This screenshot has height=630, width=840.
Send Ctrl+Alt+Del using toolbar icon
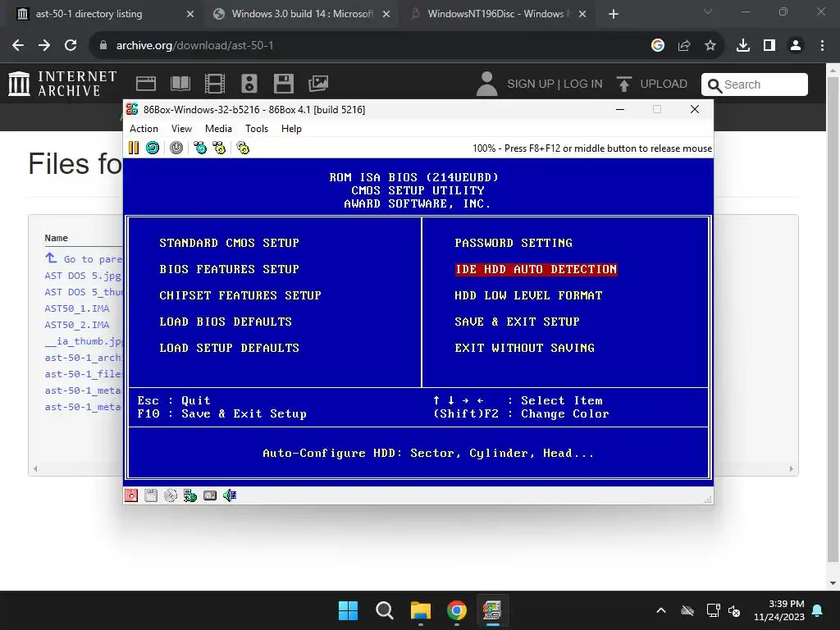tap(200, 148)
